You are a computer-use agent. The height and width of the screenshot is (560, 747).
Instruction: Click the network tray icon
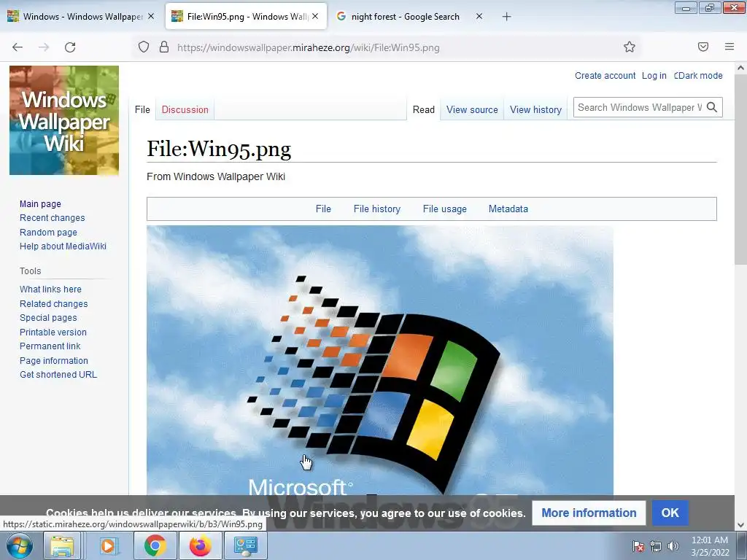click(x=656, y=546)
